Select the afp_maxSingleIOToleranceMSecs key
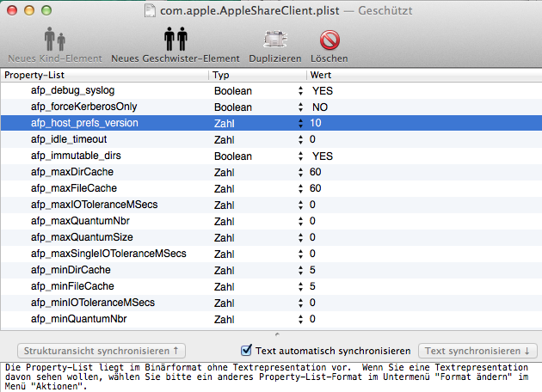The width and height of the screenshot is (542, 392). tap(108, 254)
